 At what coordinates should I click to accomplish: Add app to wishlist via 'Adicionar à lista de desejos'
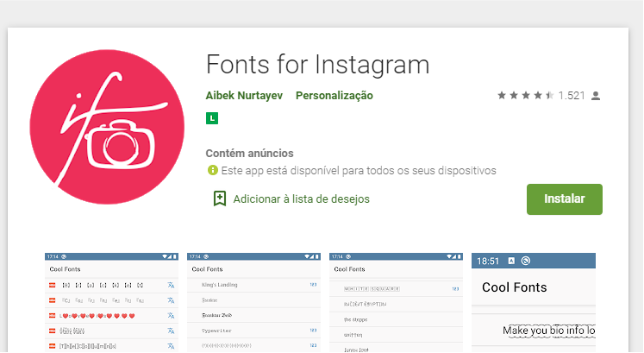pyautogui.click(x=302, y=199)
